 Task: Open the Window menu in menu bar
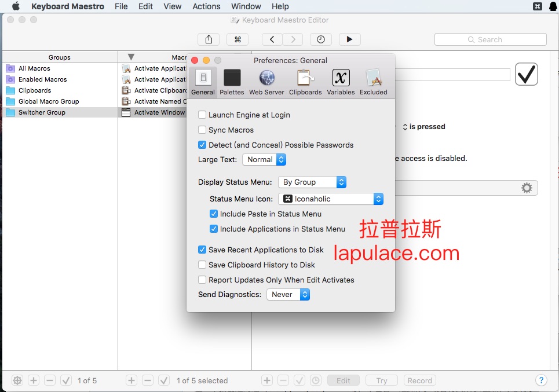246,6
